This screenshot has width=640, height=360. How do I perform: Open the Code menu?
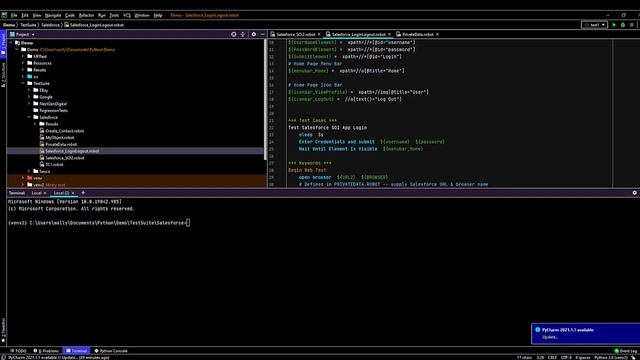pos(70,15)
